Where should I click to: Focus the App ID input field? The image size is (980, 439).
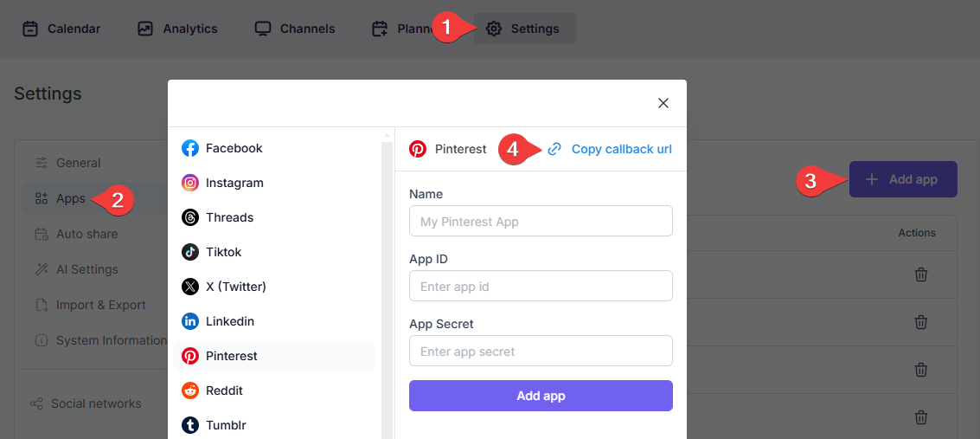pos(541,286)
